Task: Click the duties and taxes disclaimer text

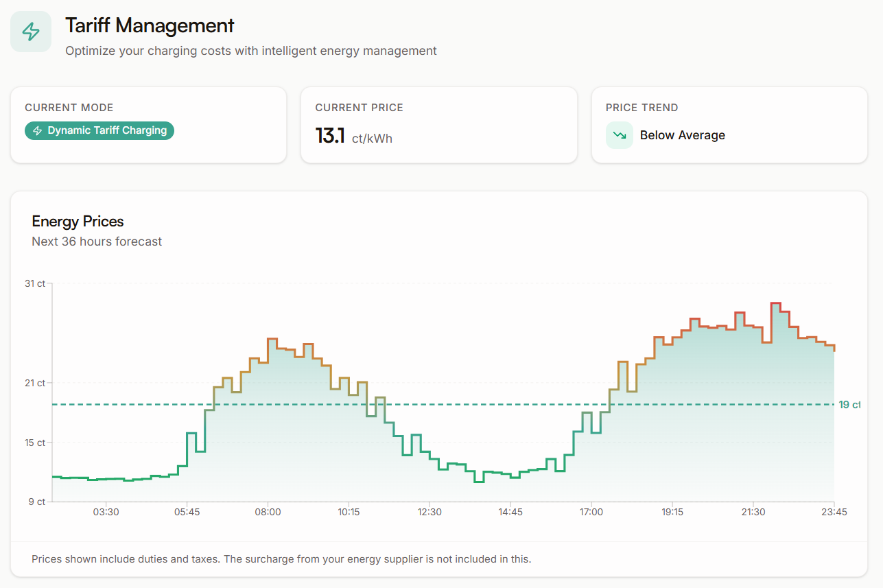Action: pyautogui.click(x=281, y=559)
